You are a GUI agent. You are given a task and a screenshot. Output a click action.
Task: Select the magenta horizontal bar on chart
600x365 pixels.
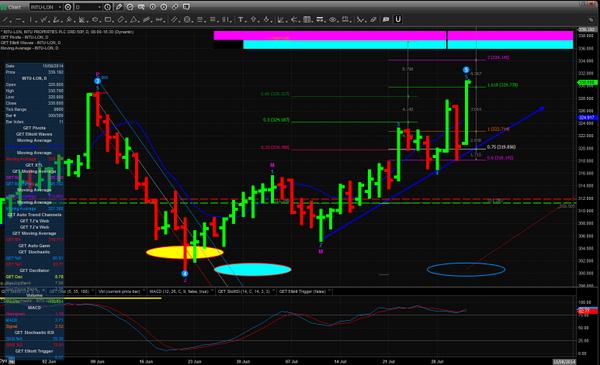click(393, 36)
